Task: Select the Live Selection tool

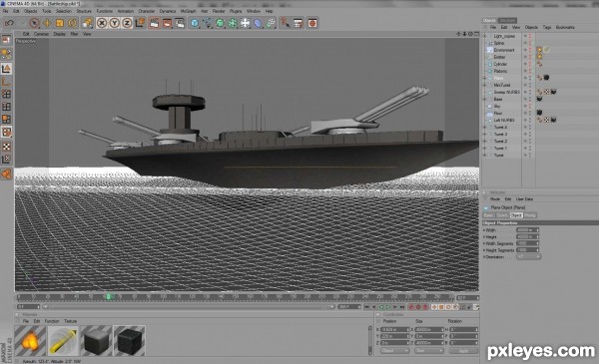Action: [x=34, y=23]
